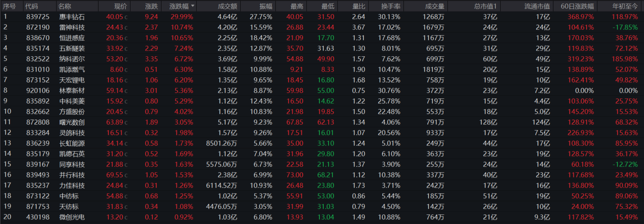Screen dimensions: 644x224
Task: Select the stock 惠丰钻石
Action: 72,17
